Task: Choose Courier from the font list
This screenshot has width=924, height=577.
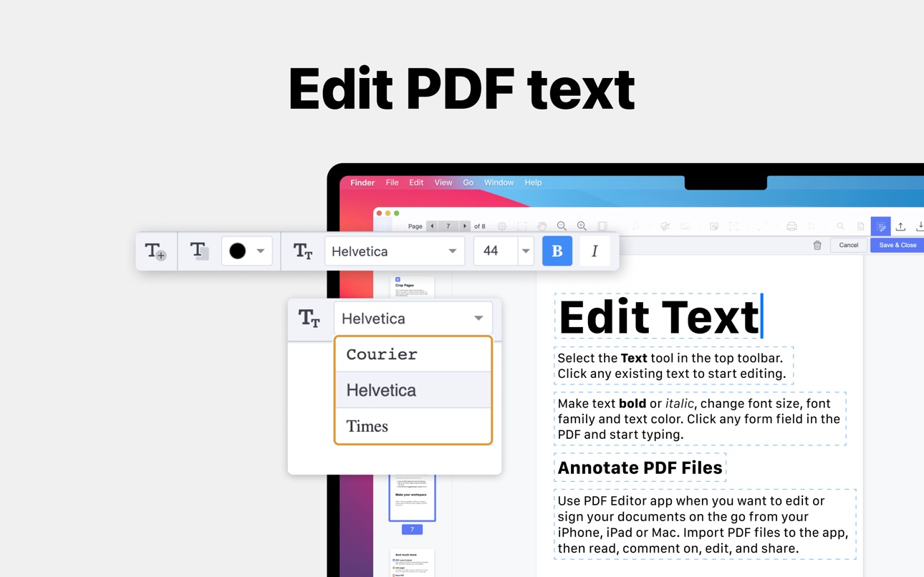Action: (x=413, y=354)
